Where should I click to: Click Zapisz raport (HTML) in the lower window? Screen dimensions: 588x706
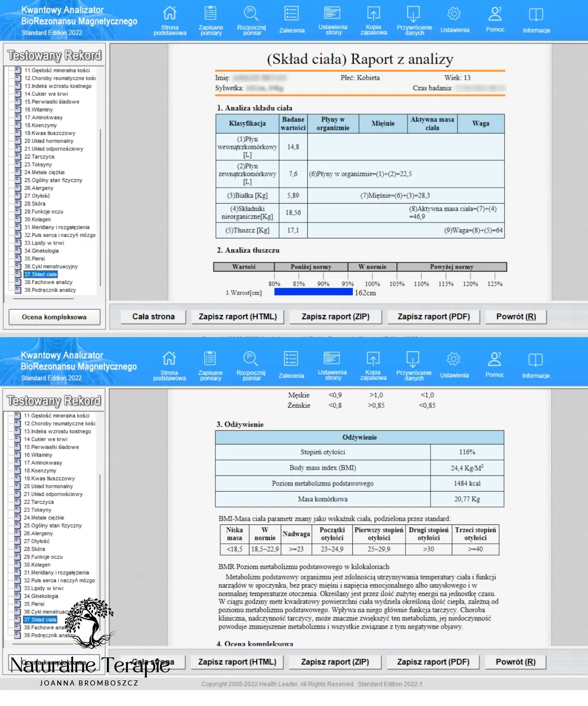point(237,662)
